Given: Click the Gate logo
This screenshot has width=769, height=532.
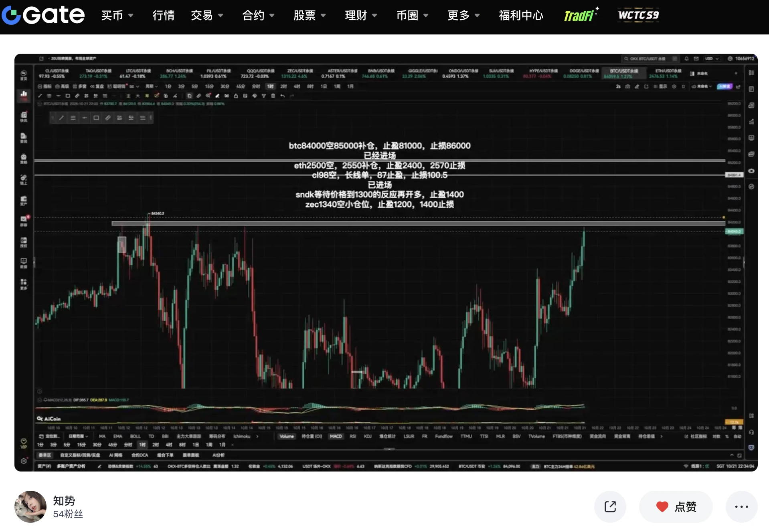Looking at the screenshot, I should [43, 15].
